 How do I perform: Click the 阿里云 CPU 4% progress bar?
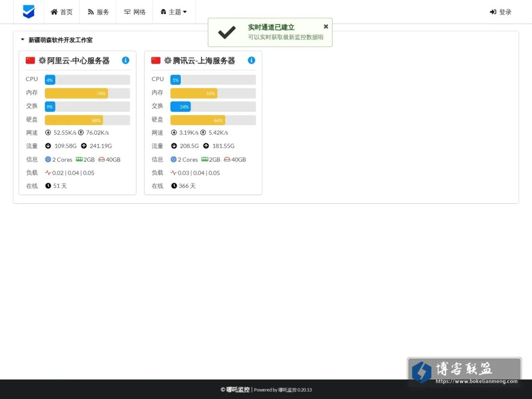87,80
